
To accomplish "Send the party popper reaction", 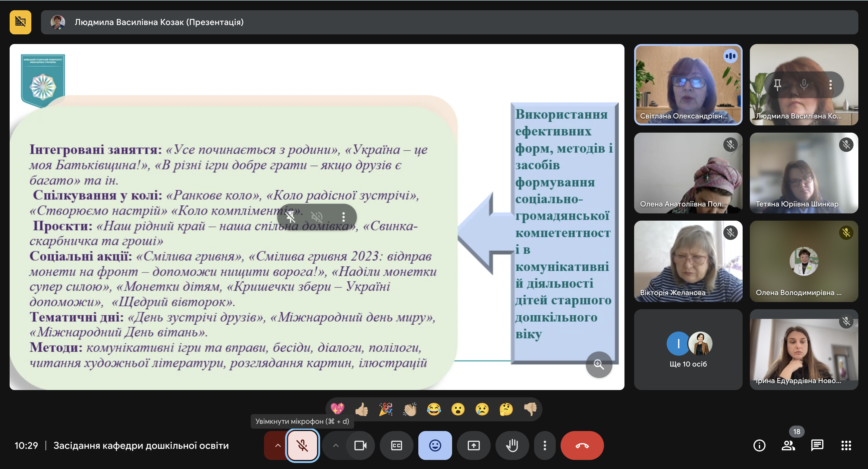I will tap(385, 409).
